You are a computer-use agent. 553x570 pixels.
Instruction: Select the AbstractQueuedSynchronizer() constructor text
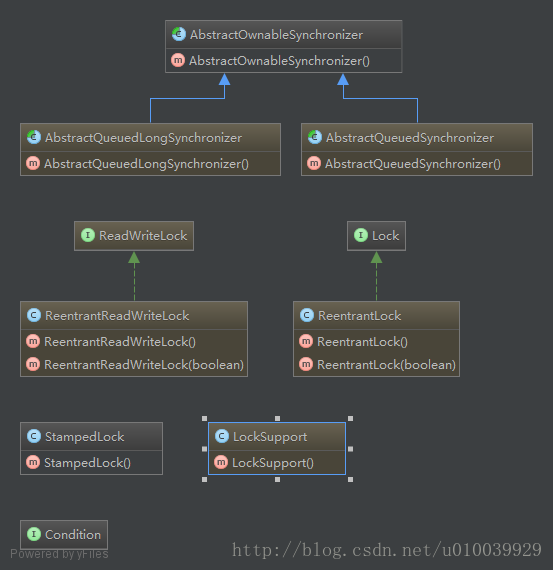tap(413, 164)
